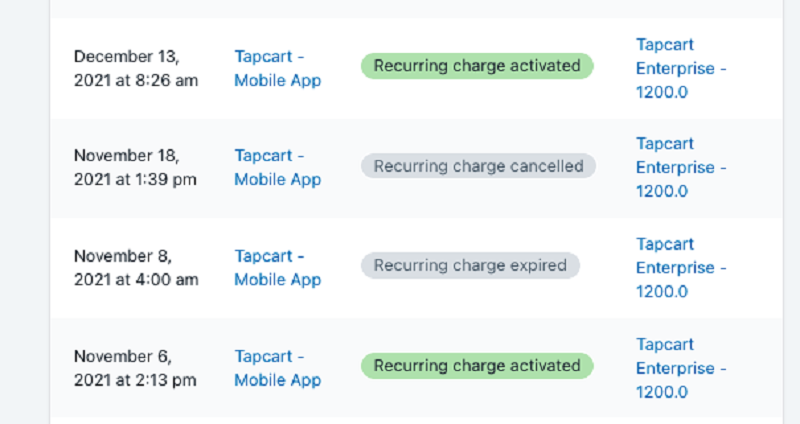The image size is (800, 424).
Task: Select the November 18, 2021 at 1:39 pm date
Action: [135, 168]
